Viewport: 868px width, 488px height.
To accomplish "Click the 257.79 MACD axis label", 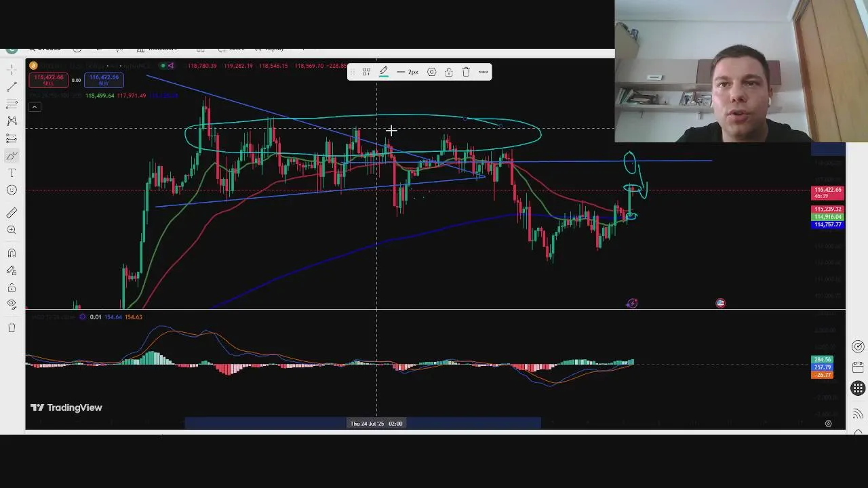I will click(x=822, y=367).
